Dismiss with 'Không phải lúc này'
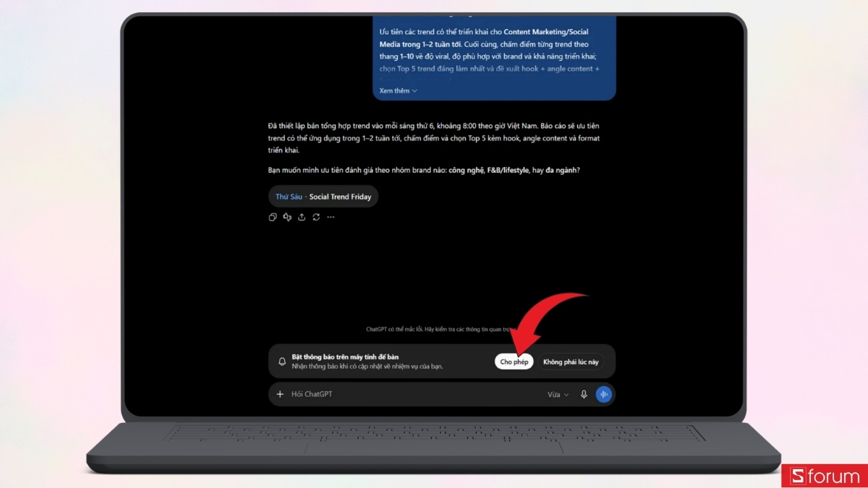This screenshot has width=868, height=488. click(571, 361)
